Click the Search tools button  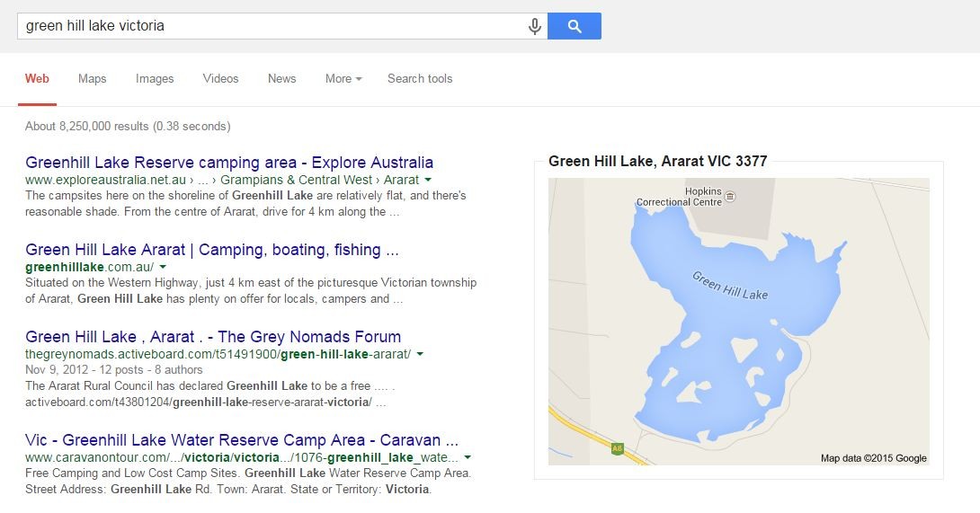tap(420, 78)
